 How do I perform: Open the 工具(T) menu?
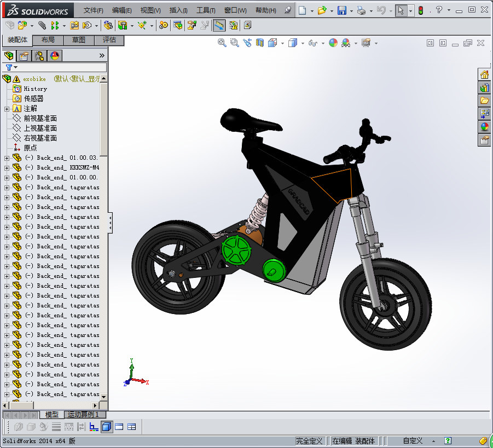click(x=206, y=10)
